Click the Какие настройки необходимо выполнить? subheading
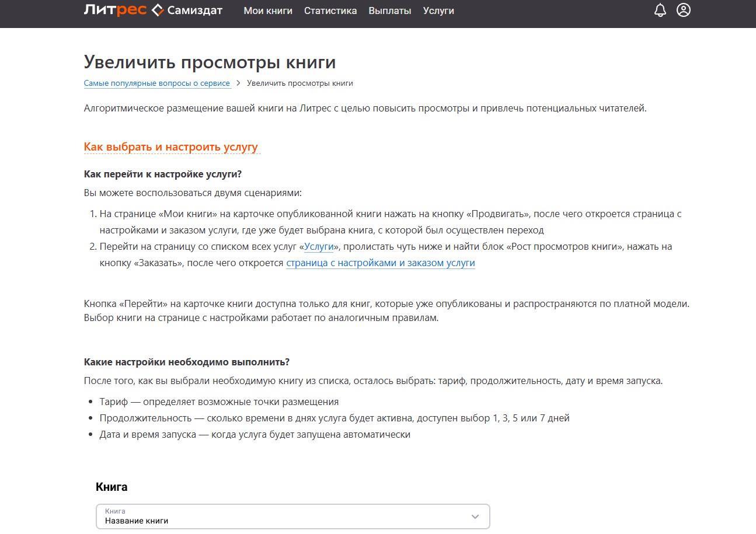 187,362
